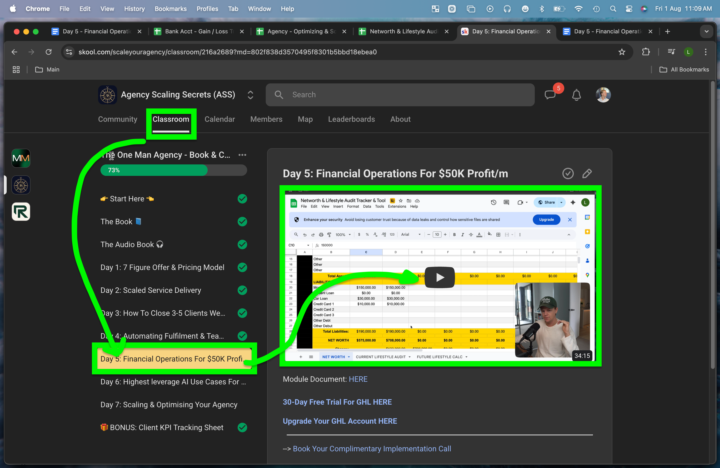
Task: Open the notifications bell
Action: coord(576,95)
